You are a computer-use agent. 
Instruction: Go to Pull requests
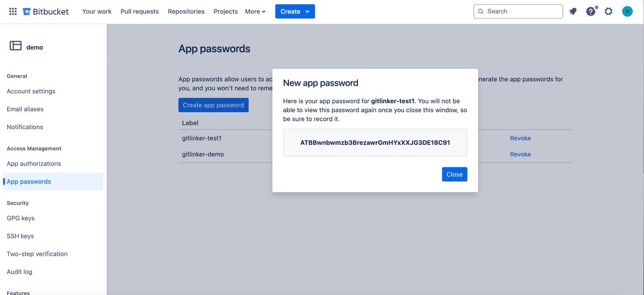140,12
